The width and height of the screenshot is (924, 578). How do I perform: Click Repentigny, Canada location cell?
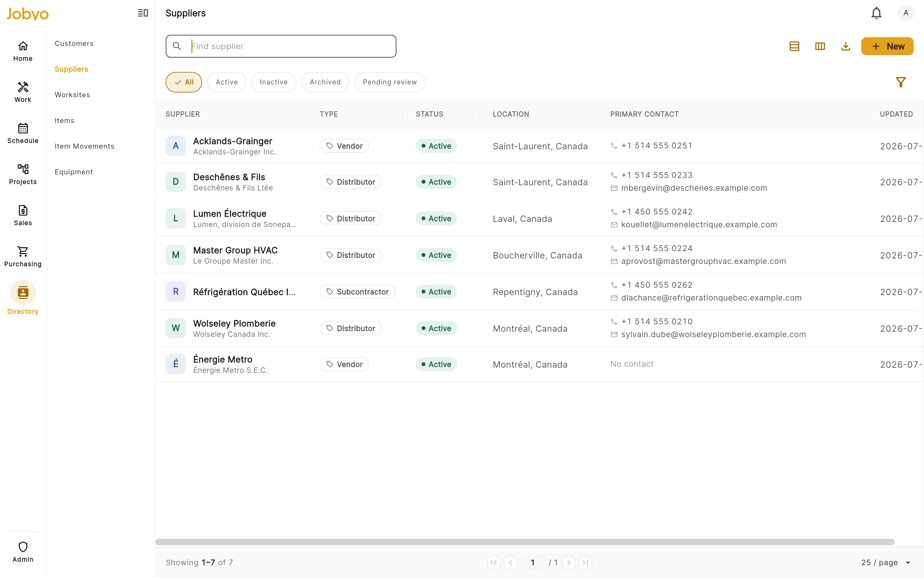[535, 292]
